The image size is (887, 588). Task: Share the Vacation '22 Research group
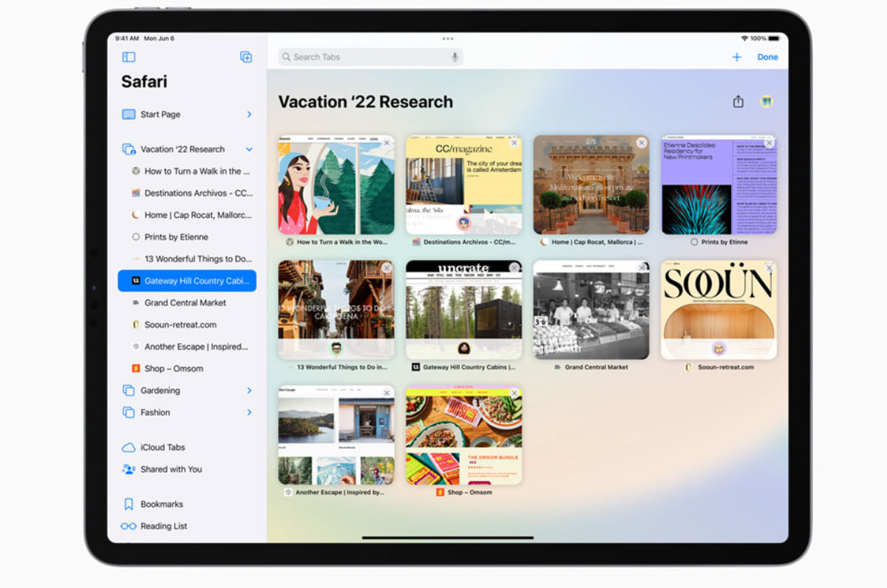[x=738, y=102]
